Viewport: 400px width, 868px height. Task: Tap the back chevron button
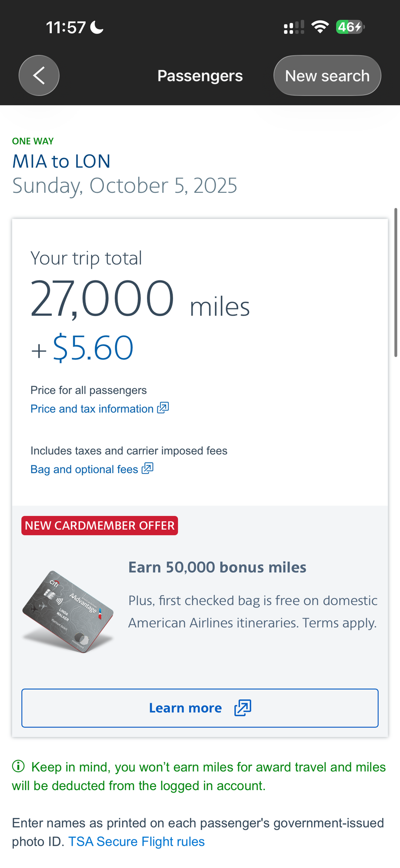point(39,76)
